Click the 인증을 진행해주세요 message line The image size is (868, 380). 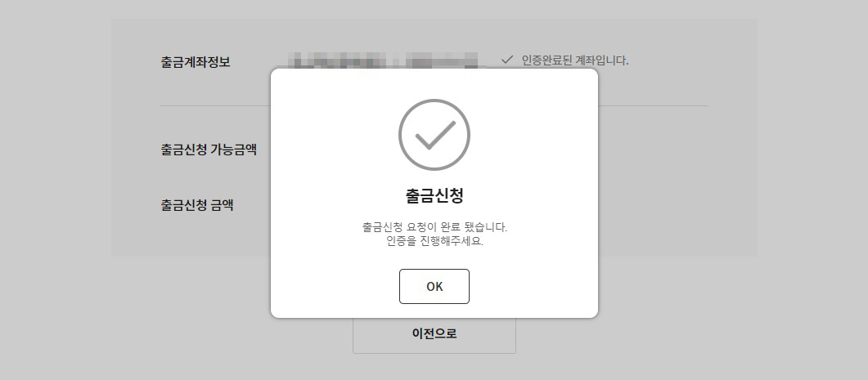434,242
